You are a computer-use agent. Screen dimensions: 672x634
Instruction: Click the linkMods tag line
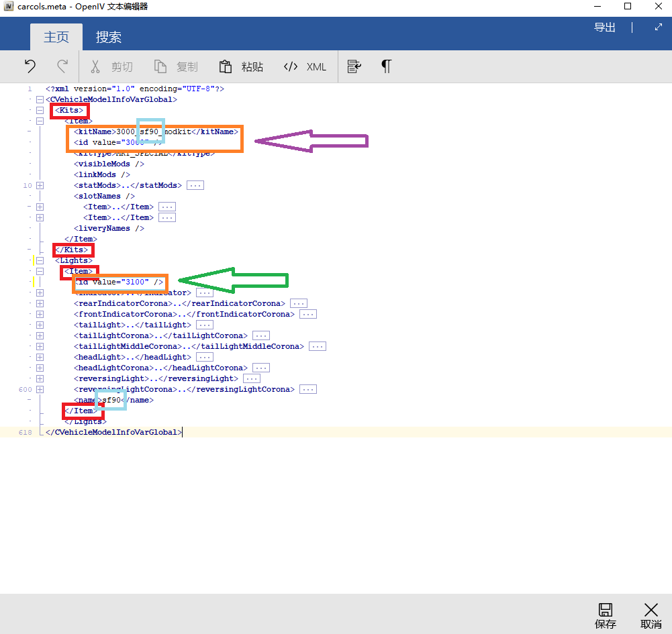102,174
